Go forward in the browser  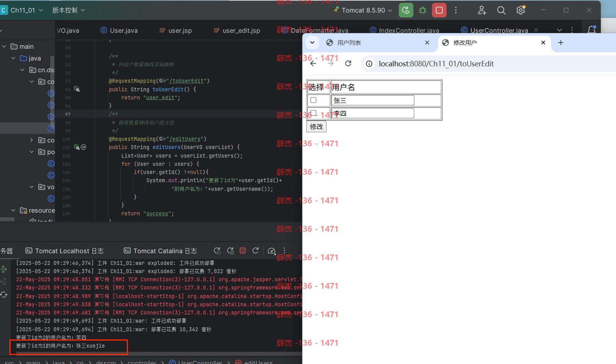click(330, 64)
